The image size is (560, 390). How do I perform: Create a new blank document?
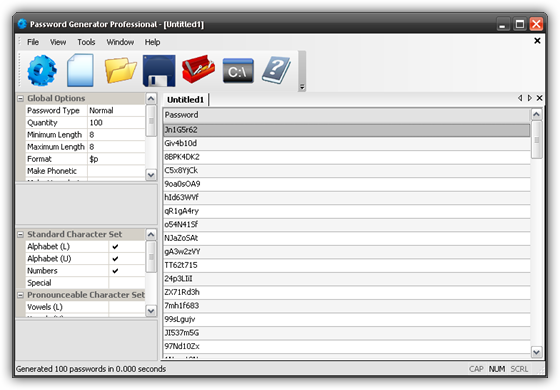[81, 70]
